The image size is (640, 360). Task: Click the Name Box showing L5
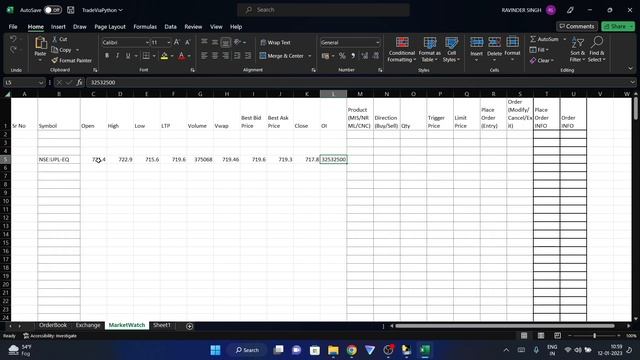click(23, 82)
